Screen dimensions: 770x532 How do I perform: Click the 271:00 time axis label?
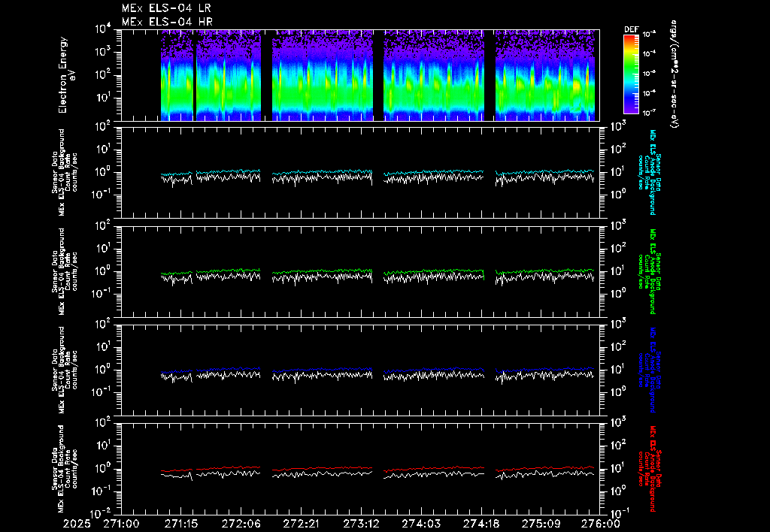click(x=121, y=524)
